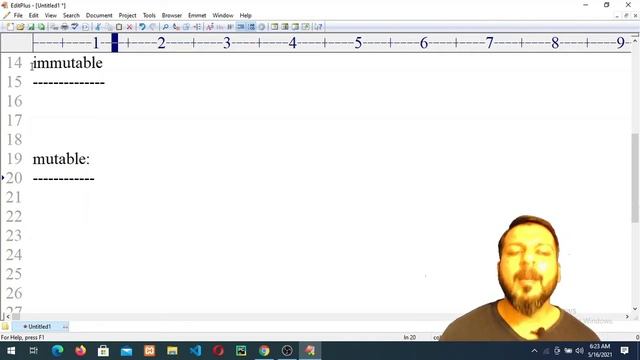
Task: Click line number 16 in gutter
Action: [14, 101]
